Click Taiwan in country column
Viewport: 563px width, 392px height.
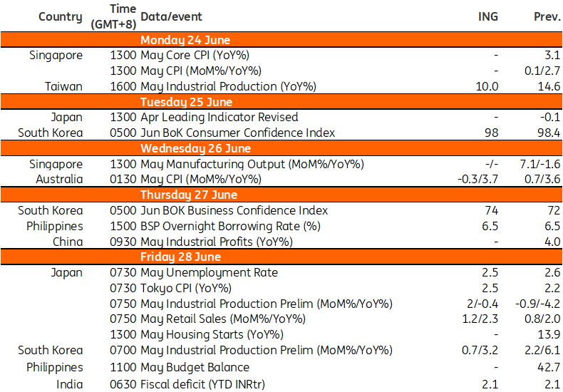(x=63, y=86)
